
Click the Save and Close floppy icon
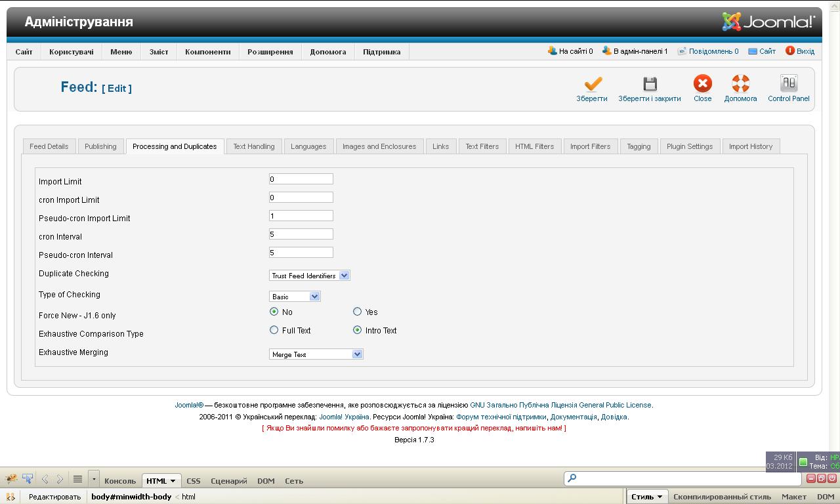[x=650, y=84]
